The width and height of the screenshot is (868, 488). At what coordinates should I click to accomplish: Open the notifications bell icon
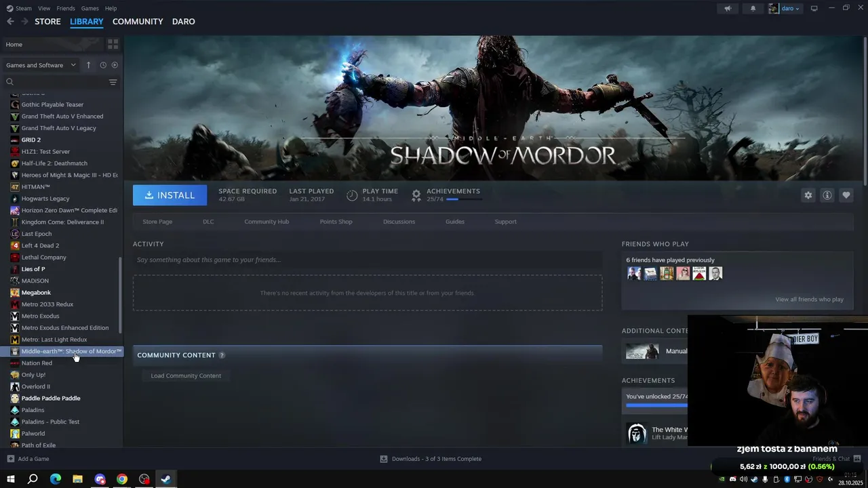(x=753, y=8)
